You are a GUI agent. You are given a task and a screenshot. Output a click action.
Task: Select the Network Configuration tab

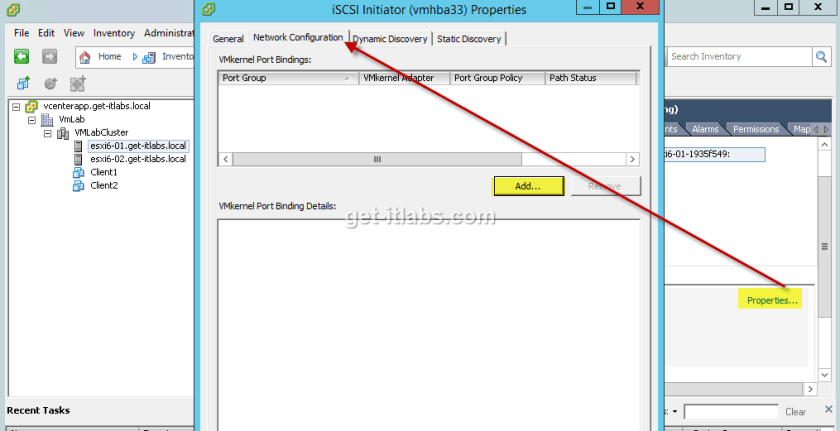coord(298,37)
